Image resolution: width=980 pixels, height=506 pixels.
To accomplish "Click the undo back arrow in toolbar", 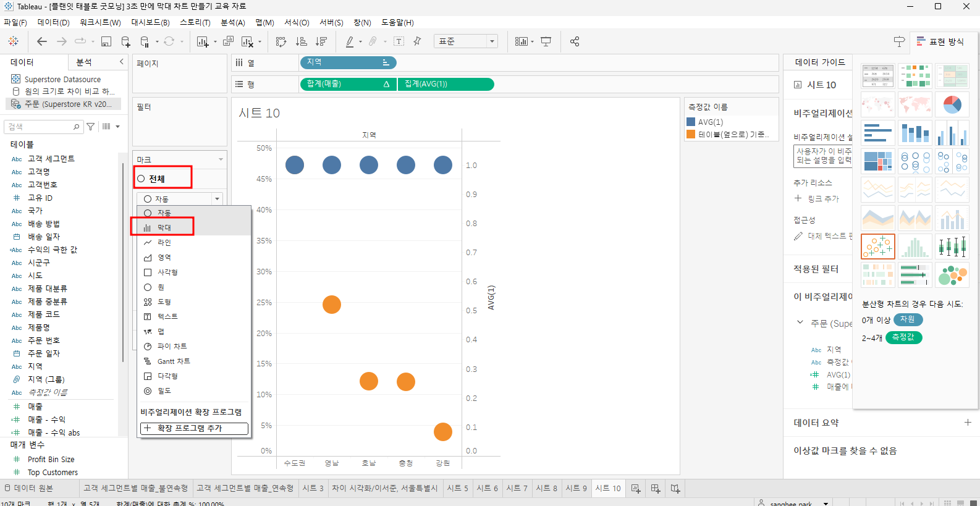I will coord(42,41).
